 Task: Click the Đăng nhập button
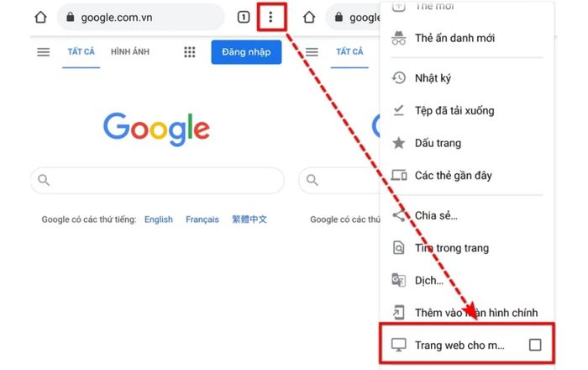pyautogui.click(x=246, y=52)
